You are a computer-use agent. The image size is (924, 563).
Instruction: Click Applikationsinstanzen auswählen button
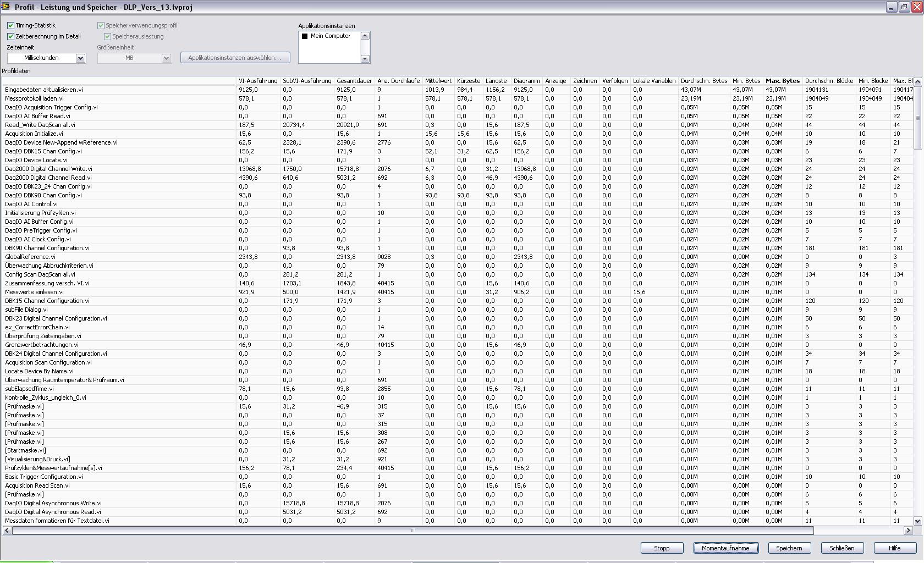pyautogui.click(x=235, y=58)
